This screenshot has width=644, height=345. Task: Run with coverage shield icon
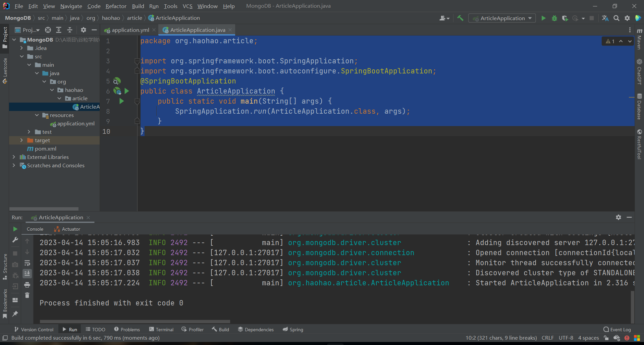(565, 18)
